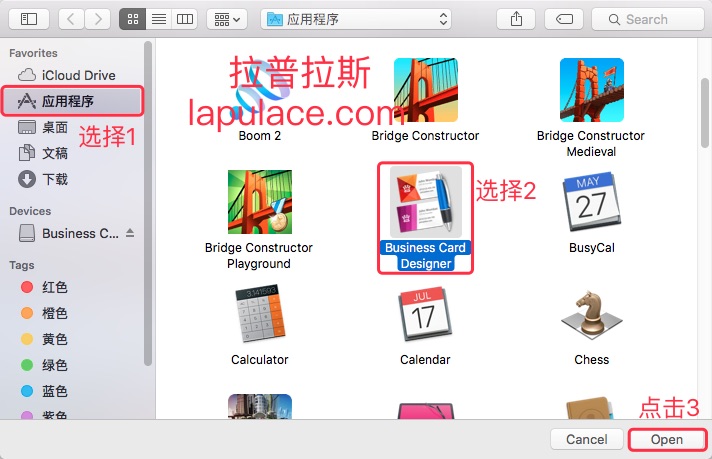
Task: Go back with the left chevron
Action: [71, 19]
